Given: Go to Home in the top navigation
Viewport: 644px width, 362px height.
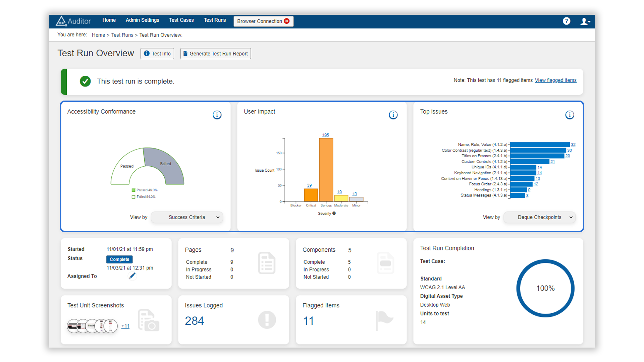Looking at the screenshot, I should click(x=109, y=20).
